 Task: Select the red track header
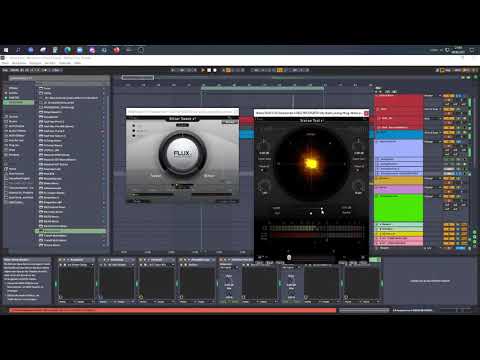pos(399,112)
